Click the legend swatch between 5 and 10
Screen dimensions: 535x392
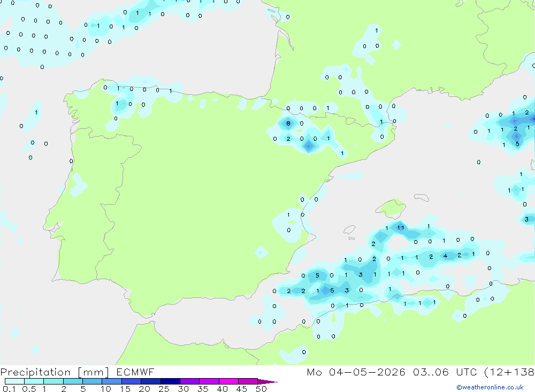[92, 381]
